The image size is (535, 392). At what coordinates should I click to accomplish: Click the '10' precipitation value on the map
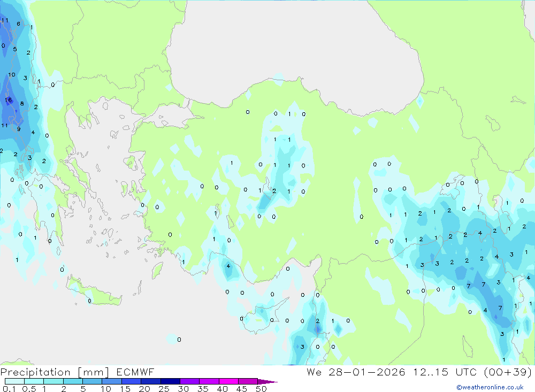(x=12, y=75)
